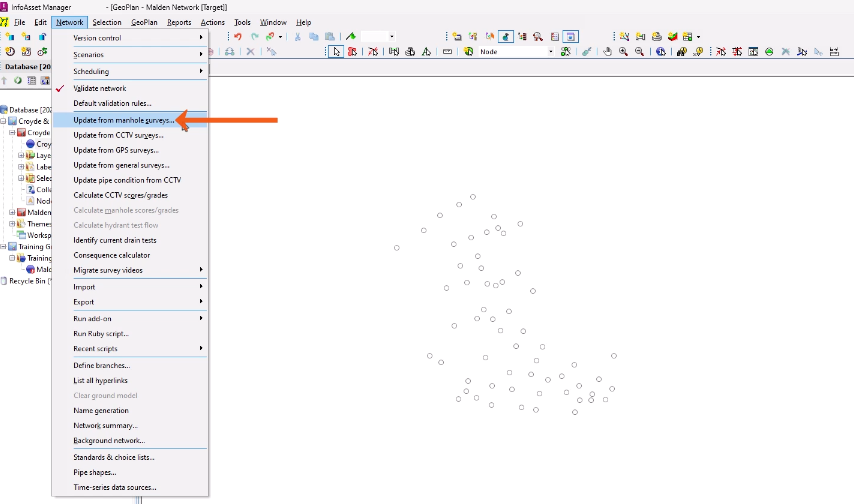Collapse the Croyde & group tree node
This screenshot has height=504, width=854.
[3, 122]
